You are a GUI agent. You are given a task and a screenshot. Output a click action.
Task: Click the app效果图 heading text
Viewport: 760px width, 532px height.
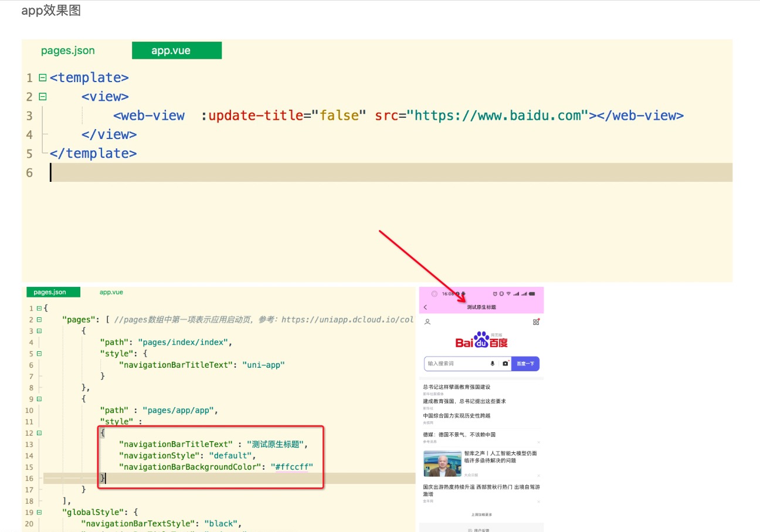(x=51, y=11)
